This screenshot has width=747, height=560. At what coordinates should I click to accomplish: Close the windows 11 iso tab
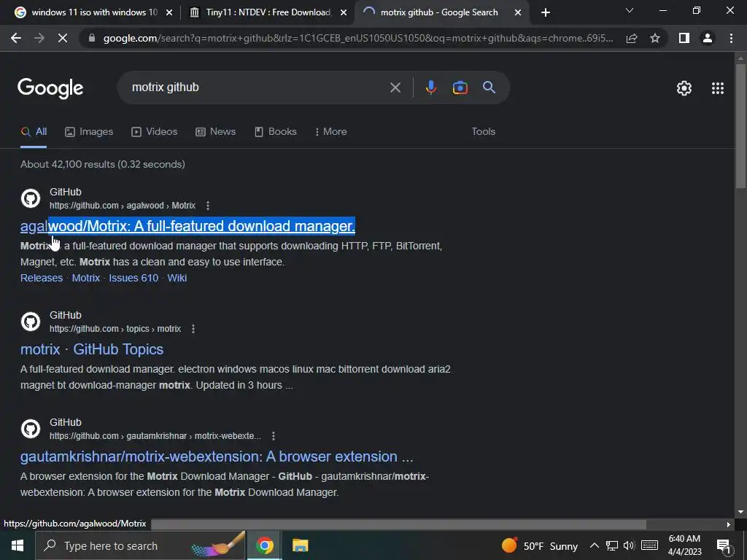pyautogui.click(x=169, y=13)
